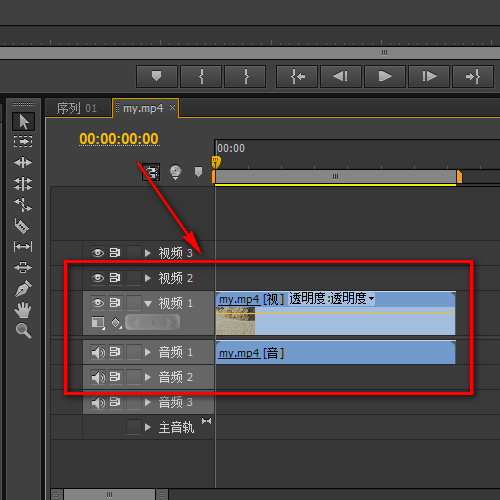Expand the 视频 3 track
This screenshot has height=500, width=500.
coord(148,253)
